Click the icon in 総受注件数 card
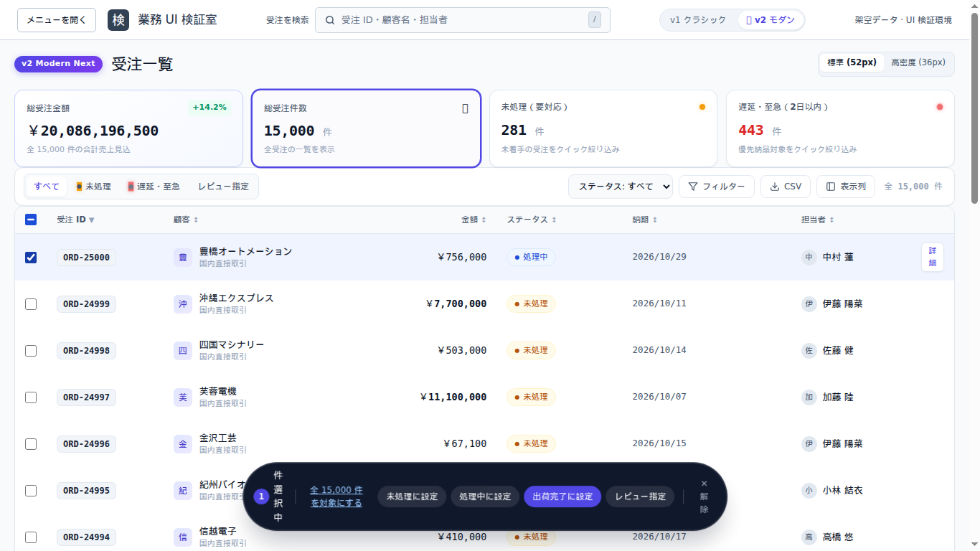This screenshot has width=980, height=551. click(x=465, y=108)
